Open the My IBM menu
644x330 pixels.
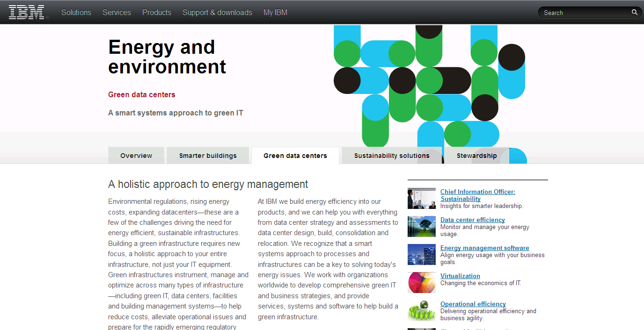[275, 13]
